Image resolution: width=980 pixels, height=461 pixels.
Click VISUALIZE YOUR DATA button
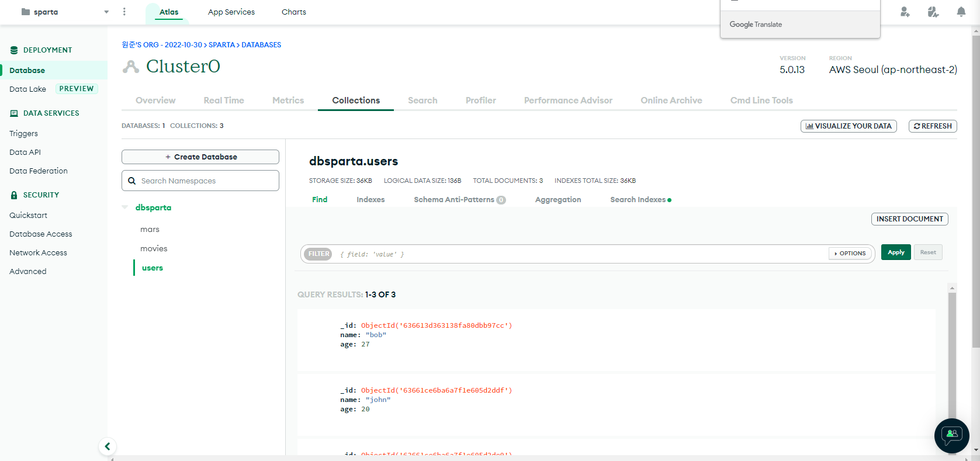849,126
